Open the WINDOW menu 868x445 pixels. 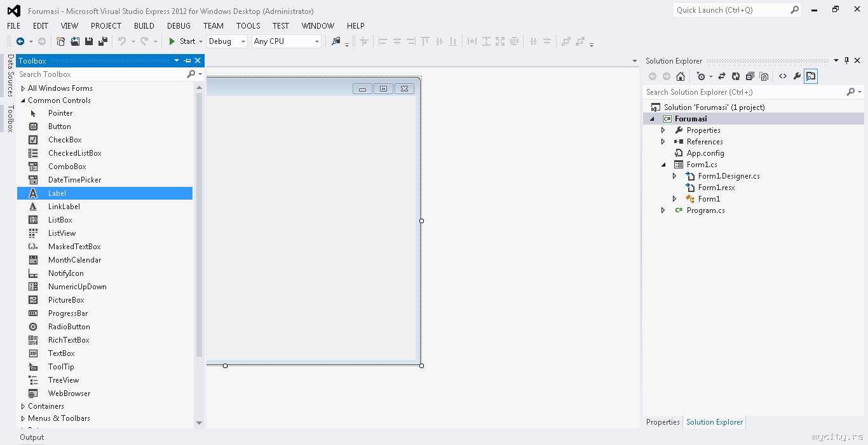click(x=318, y=26)
